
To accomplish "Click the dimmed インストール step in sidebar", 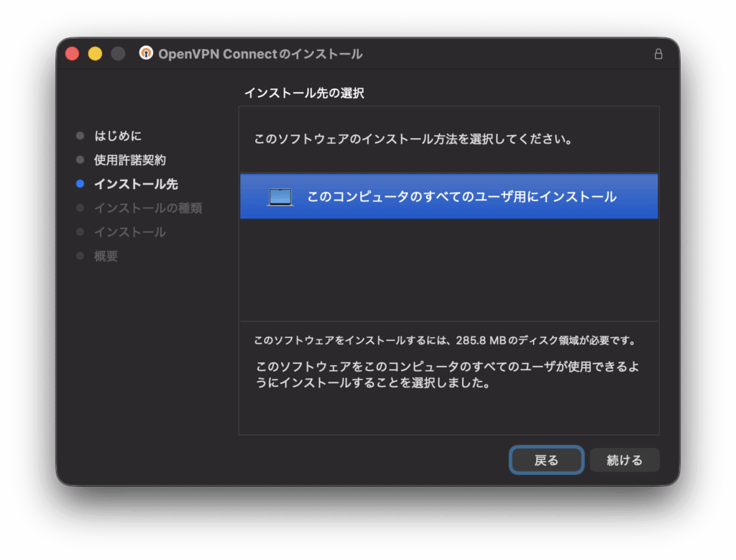I will 129,232.
